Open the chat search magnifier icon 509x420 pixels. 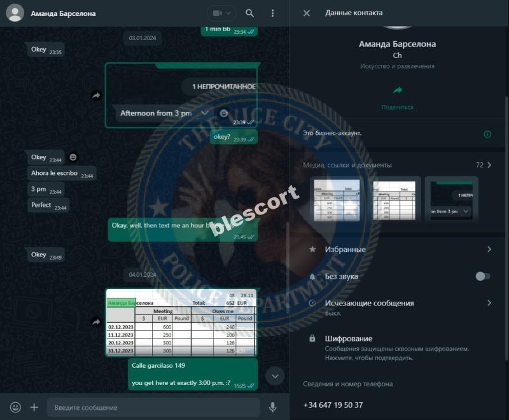249,13
